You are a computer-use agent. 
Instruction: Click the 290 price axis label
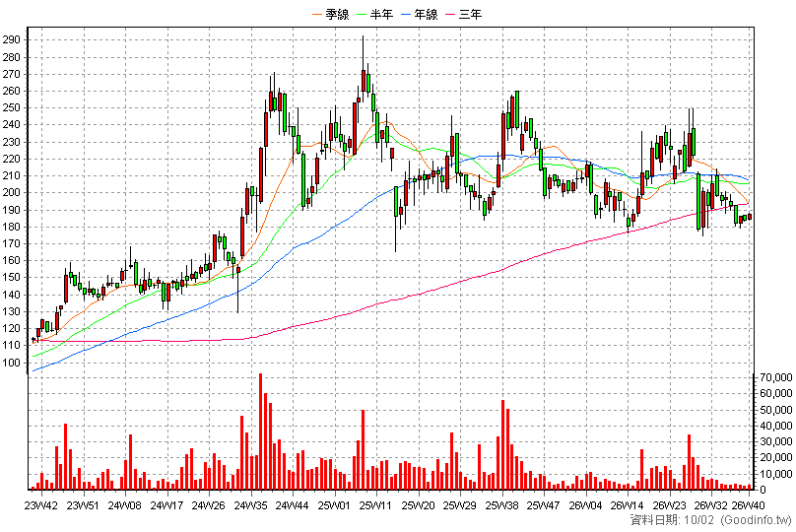tap(11, 40)
